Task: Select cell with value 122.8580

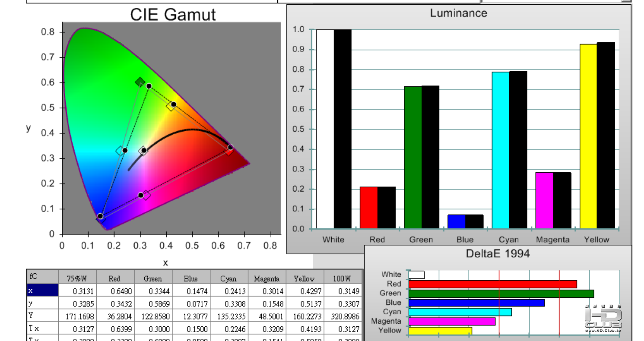Action: point(153,316)
